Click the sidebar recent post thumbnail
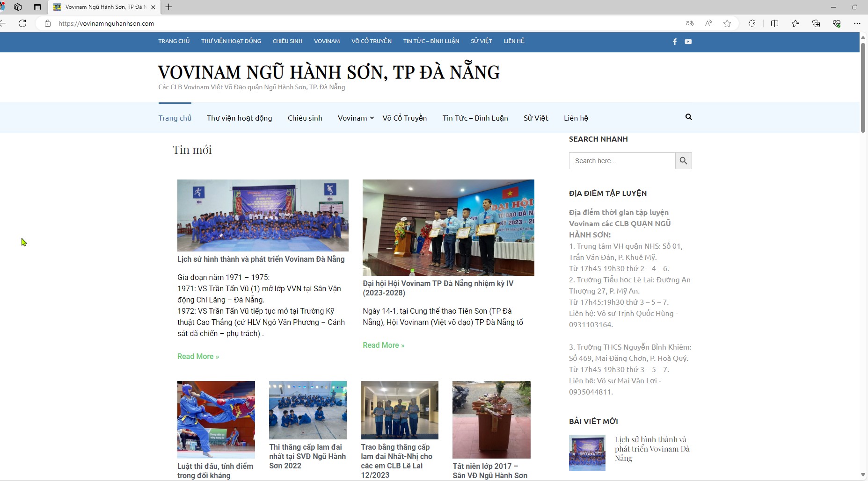Image resolution: width=868 pixels, height=481 pixels. (587, 453)
